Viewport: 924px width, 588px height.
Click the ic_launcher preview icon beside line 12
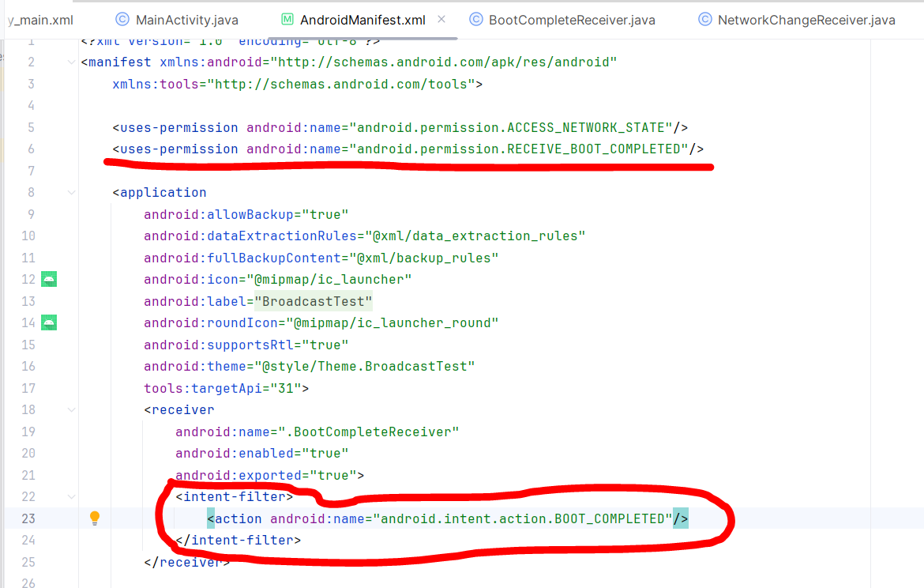point(49,279)
